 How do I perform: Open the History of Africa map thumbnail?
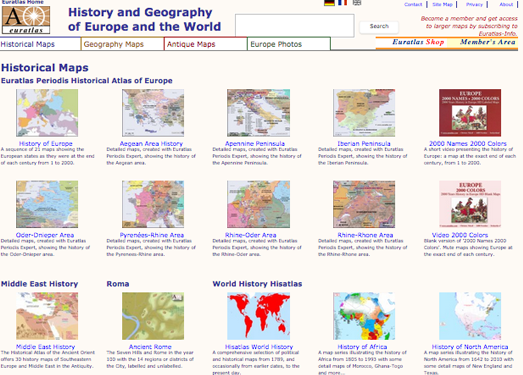364,316
